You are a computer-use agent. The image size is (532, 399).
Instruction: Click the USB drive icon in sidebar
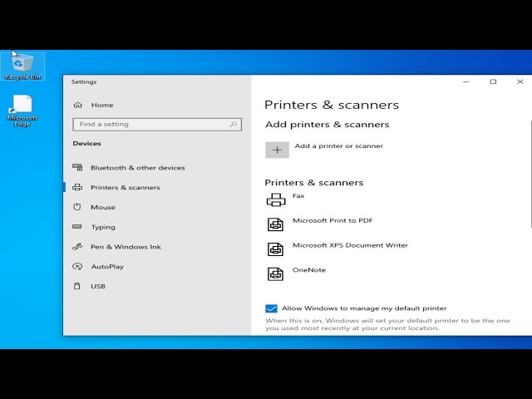pyautogui.click(x=77, y=286)
